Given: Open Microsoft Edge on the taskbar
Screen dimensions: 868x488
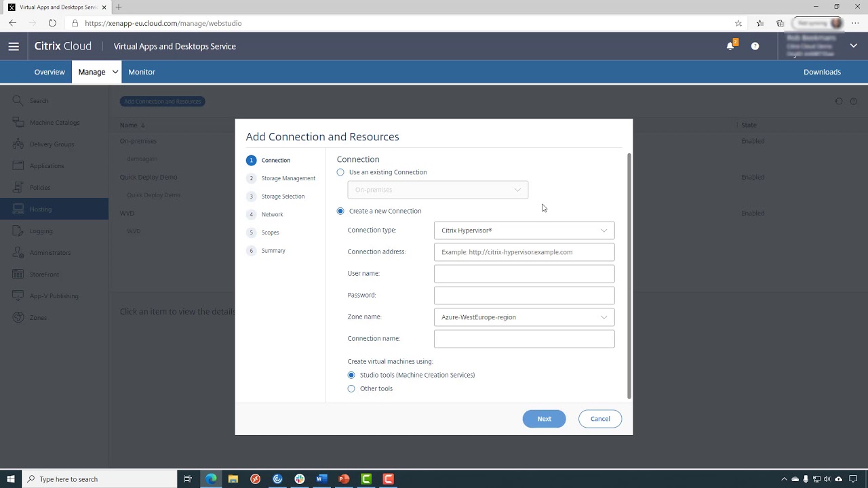Looking at the screenshot, I should coord(211,479).
